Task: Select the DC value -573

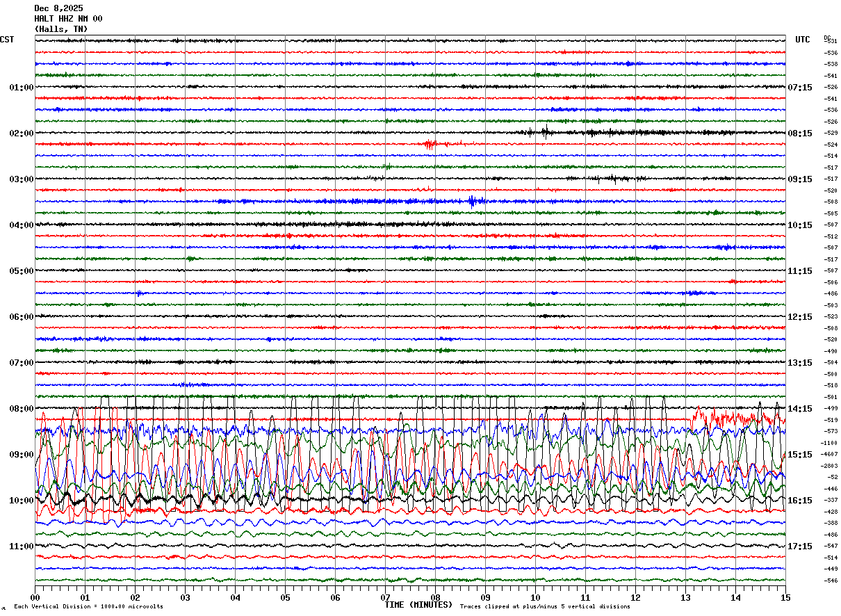Action: 831,432
